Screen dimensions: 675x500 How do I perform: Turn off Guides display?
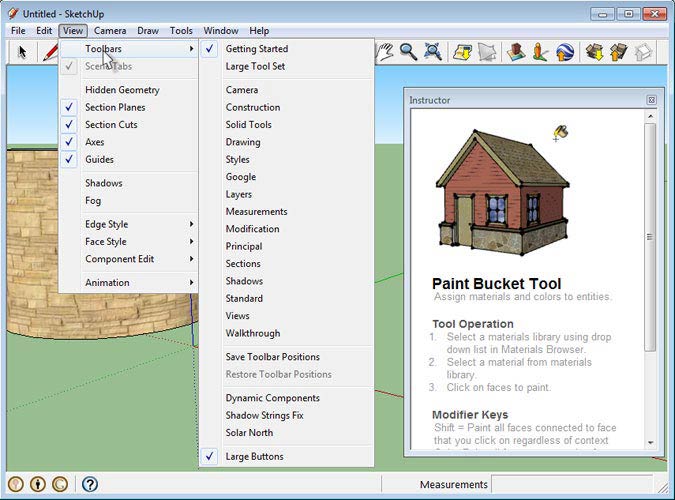(x=99, y=159)
